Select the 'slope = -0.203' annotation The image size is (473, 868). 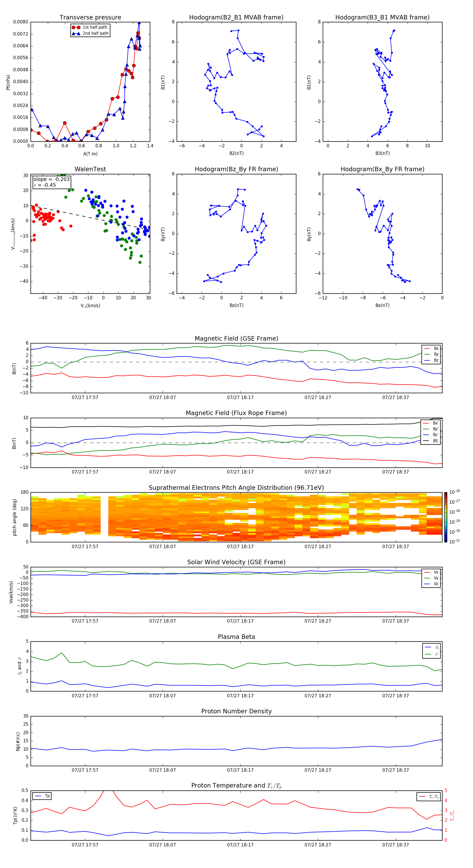[x=52, y=179]
